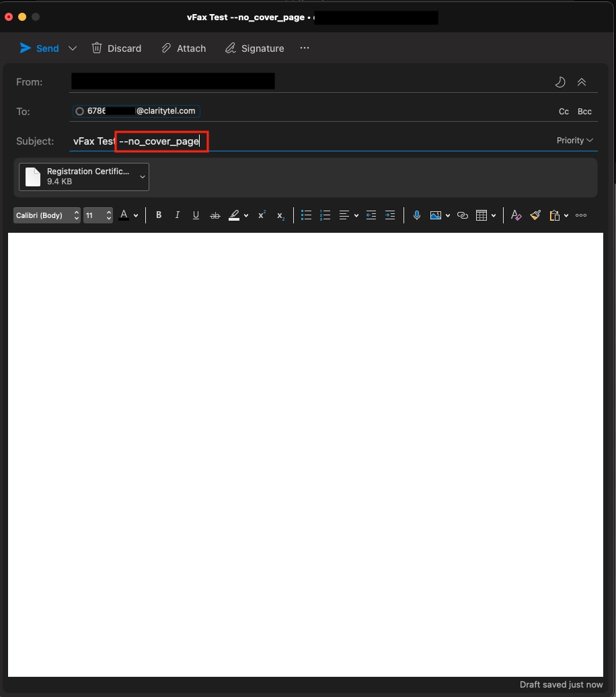Insert a bulleted list
The width and height of the screenshot is (616, 697).
[x=306, y=215]
